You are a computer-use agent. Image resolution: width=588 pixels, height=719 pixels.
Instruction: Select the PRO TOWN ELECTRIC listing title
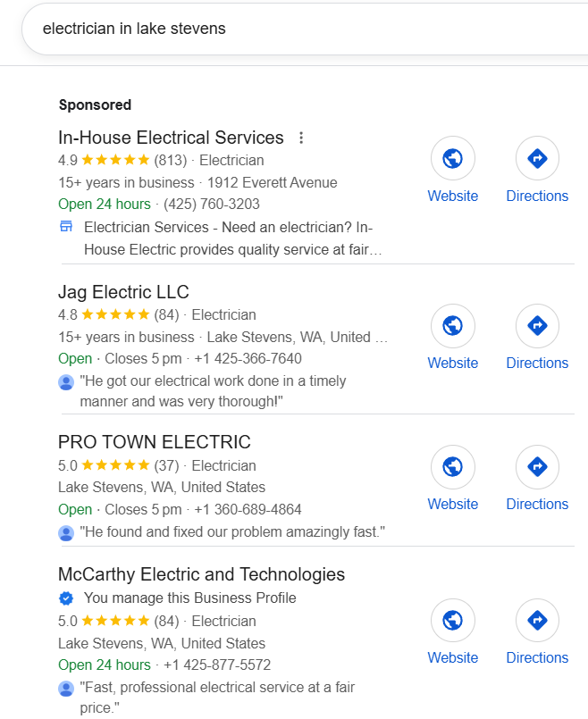click(154, 442)
